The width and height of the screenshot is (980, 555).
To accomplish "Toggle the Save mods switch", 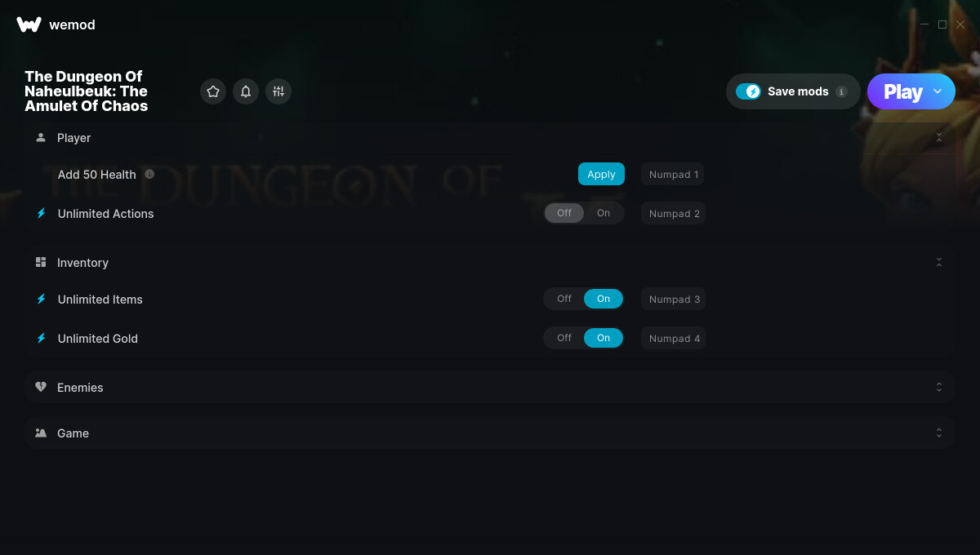I will pos(748,91).
